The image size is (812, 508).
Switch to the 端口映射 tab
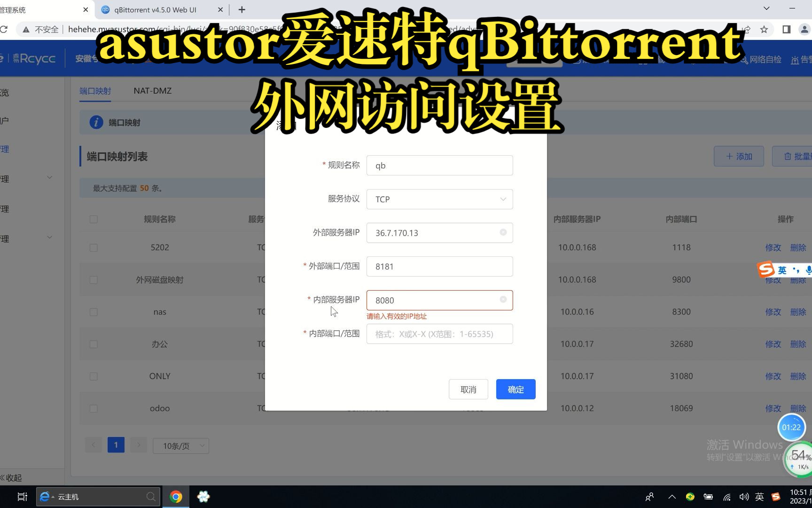[95, 91]
